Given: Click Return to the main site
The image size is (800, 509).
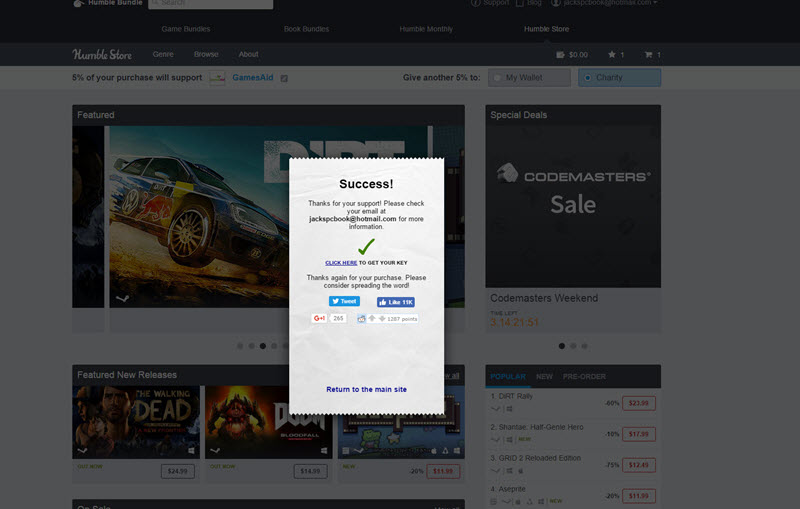Looking at the screenshot, I should pos(366,389).
